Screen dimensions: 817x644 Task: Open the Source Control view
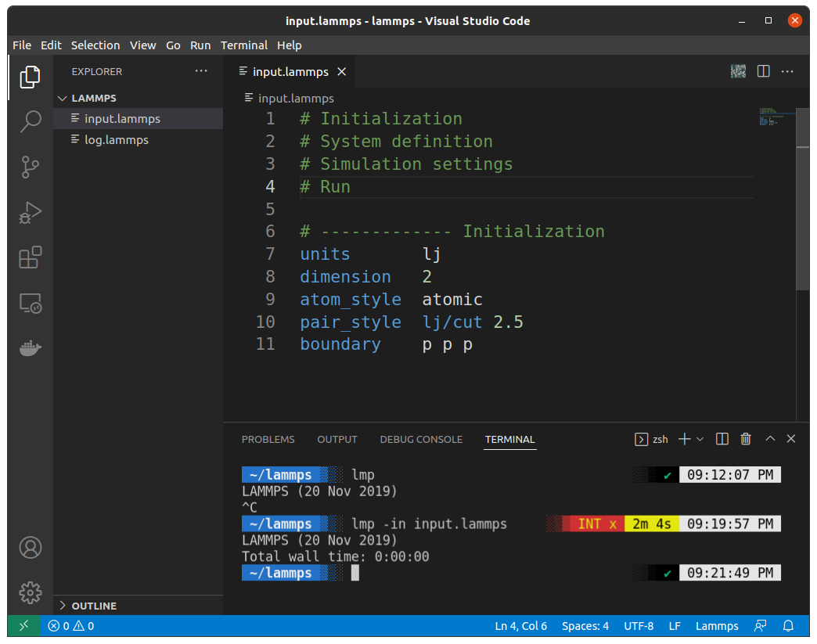(x=30, y=167)
